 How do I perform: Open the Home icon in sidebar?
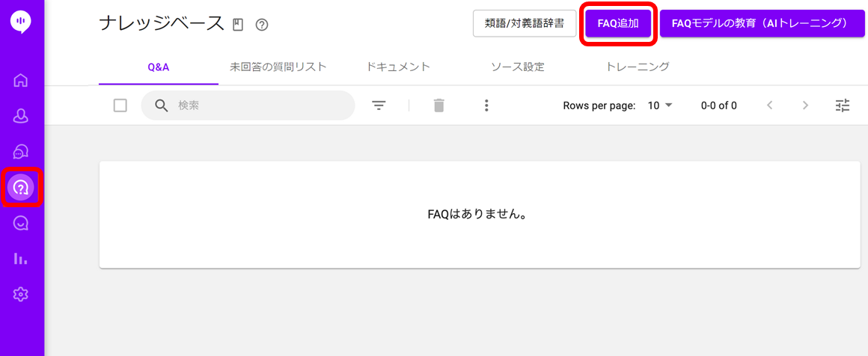tap(21, 80)
